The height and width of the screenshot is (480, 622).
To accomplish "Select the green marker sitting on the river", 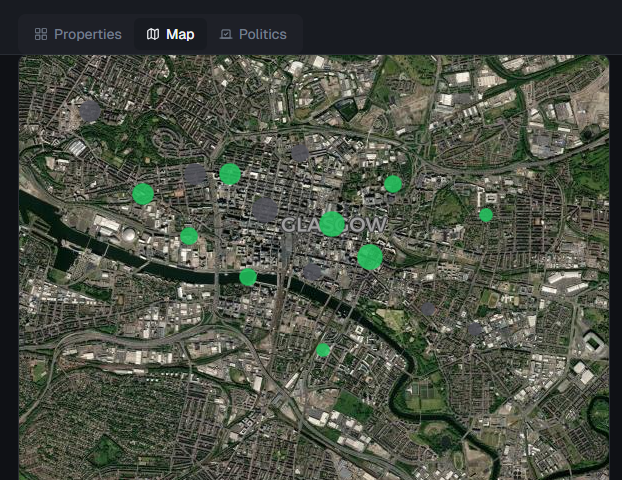I will [248, 277].
